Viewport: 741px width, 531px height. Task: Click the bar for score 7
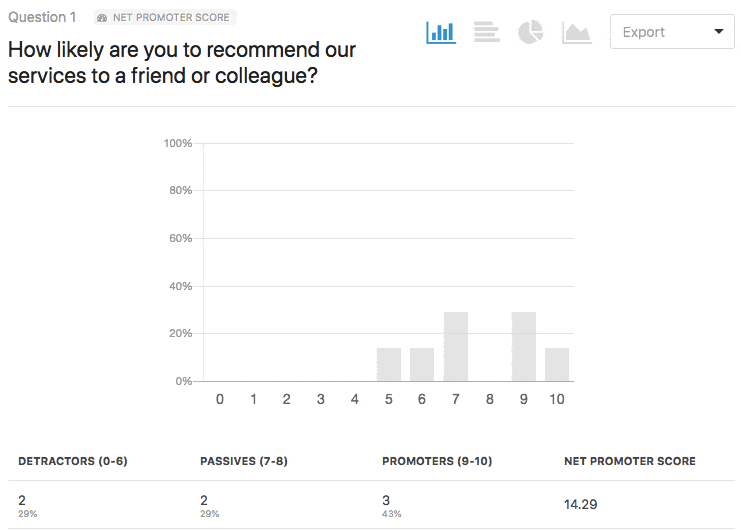[x=456, y=346]
